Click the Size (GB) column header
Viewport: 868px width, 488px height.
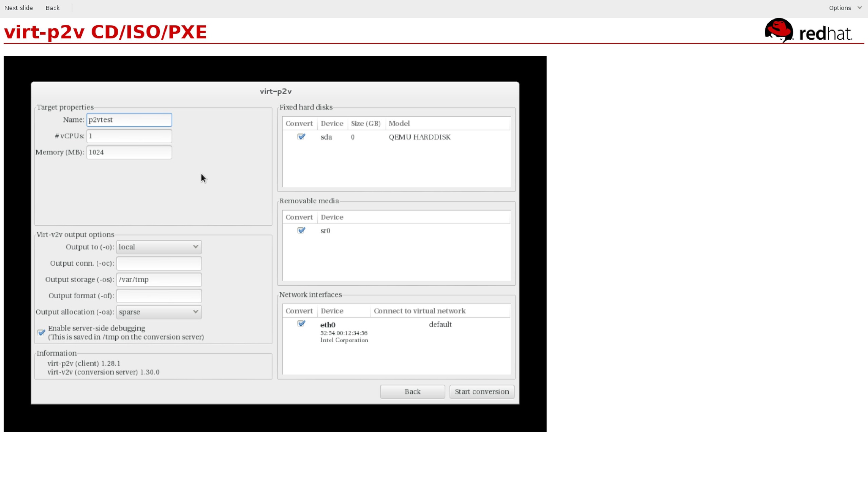(366, 123)
